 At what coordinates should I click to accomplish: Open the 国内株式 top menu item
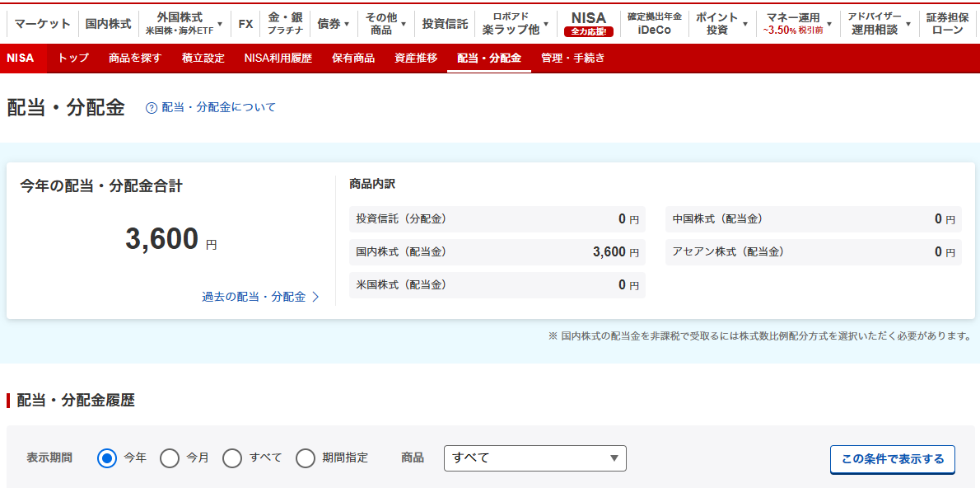tap(108, 24)
